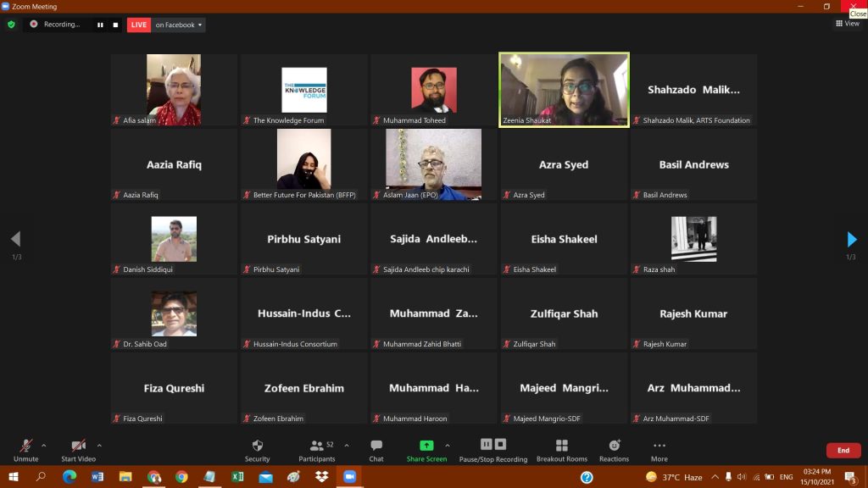Click the green encryption shield icon
The width and height of the screenshot is (868, 488).
tap(11, 25)
